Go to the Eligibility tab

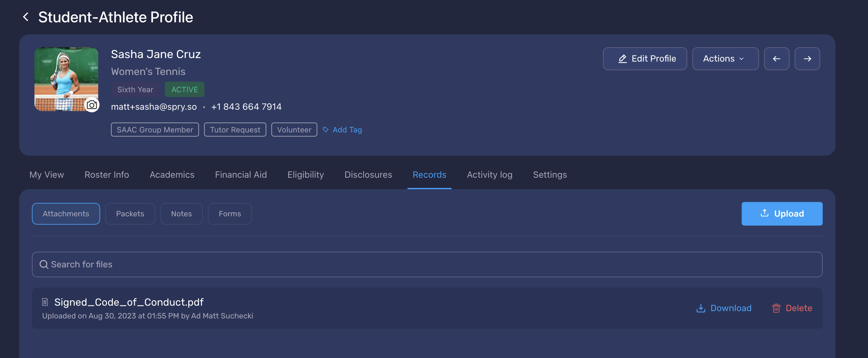click(305, 175)
